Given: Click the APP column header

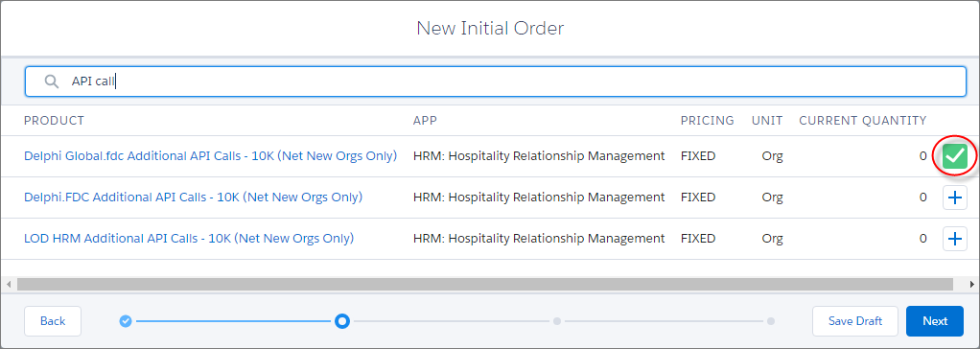Looking at the screenshot, I should (x=425, y=120).
